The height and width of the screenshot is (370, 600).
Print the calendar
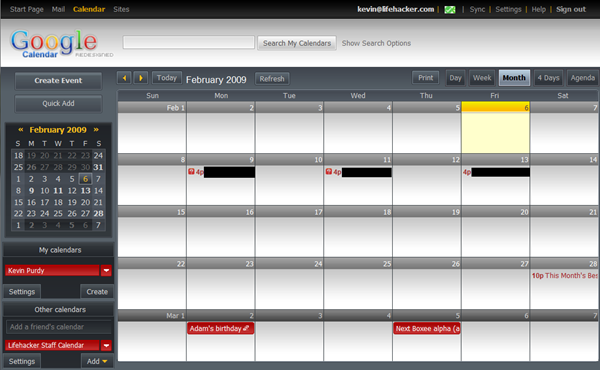pyautogui.click(x=426, y=78)
